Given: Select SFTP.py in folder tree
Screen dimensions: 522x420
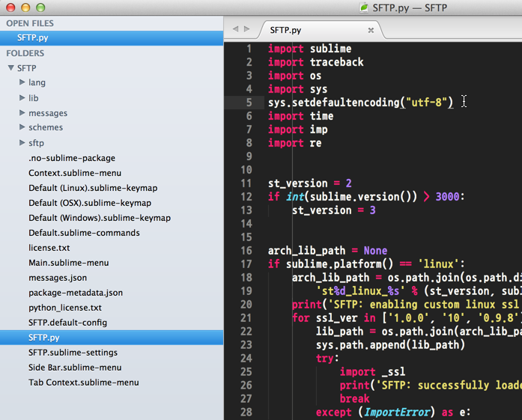Looking at the screenshot, I should click(x=112, y=338).
